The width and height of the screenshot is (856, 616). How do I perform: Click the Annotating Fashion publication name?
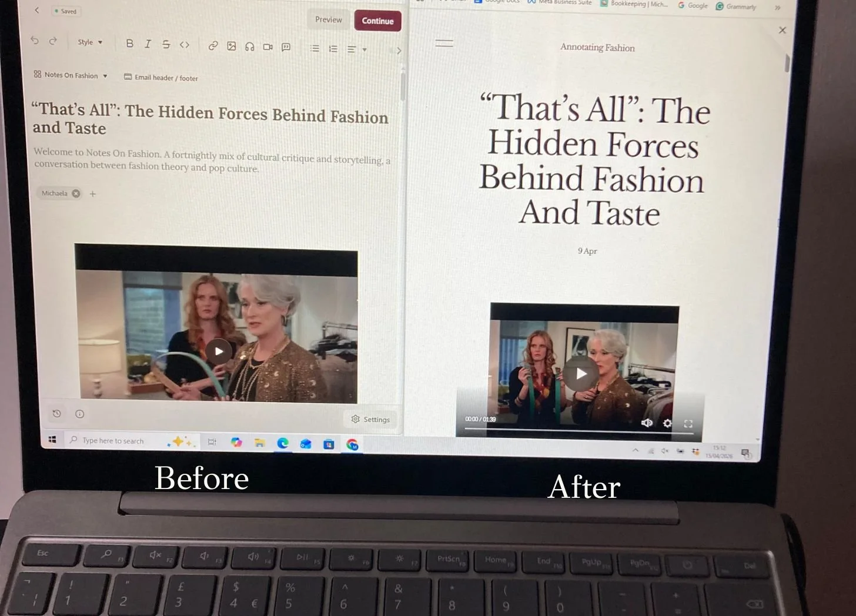pos(597,48)
